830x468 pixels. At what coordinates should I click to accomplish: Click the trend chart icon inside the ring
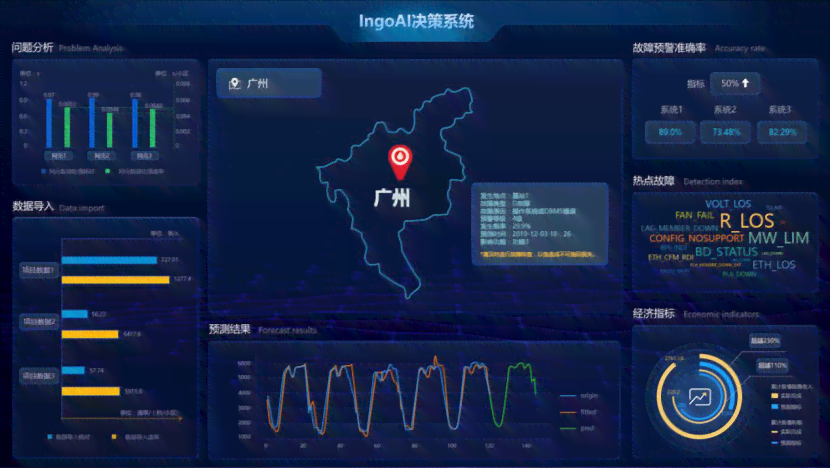click(x=699, y=397)
